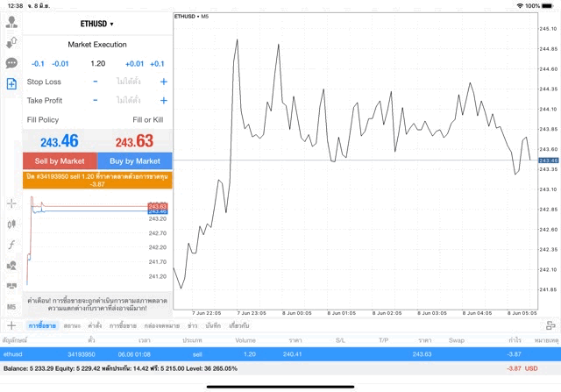
Task: Click the open price 240.41 cell
Action: click(292, 354)
